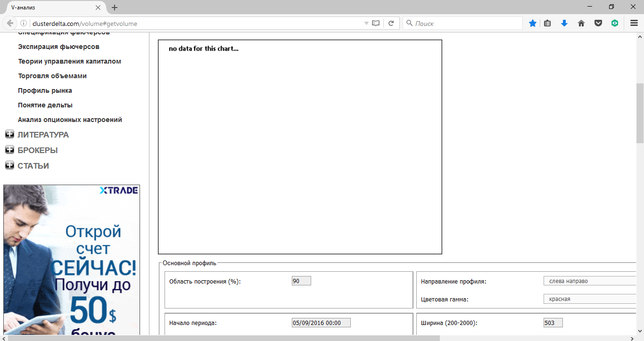This screenshot has height=341, width=644.
Task: Open Pocket shield icon
Action: point(598,23)
